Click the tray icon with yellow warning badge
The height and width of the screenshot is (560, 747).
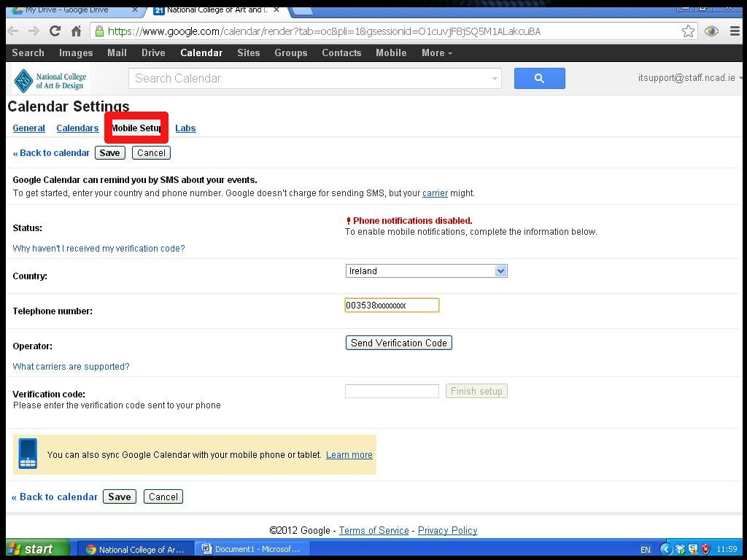(x=693, y=550)
